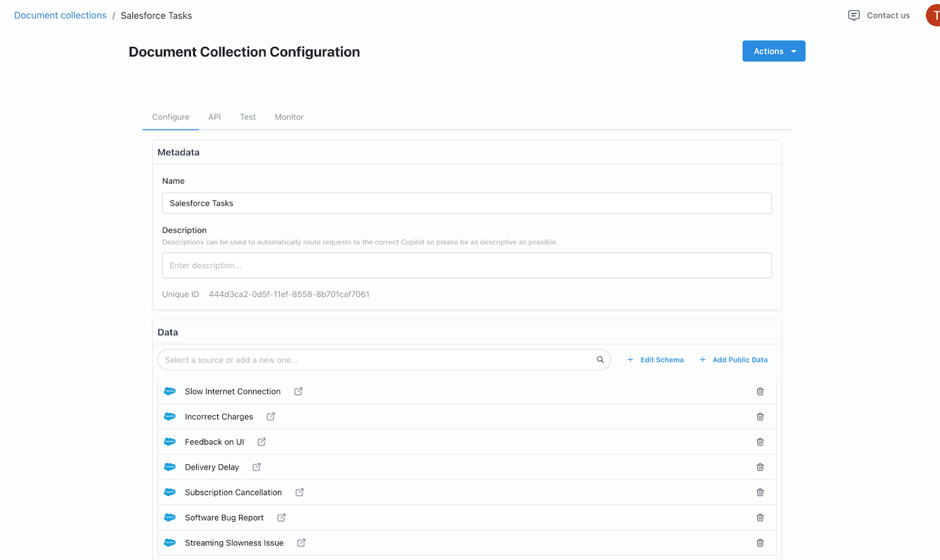The width and height of the screenshot is (940, 560).
Task: Open Software Bug Report external link
Action: pos(281,518)
